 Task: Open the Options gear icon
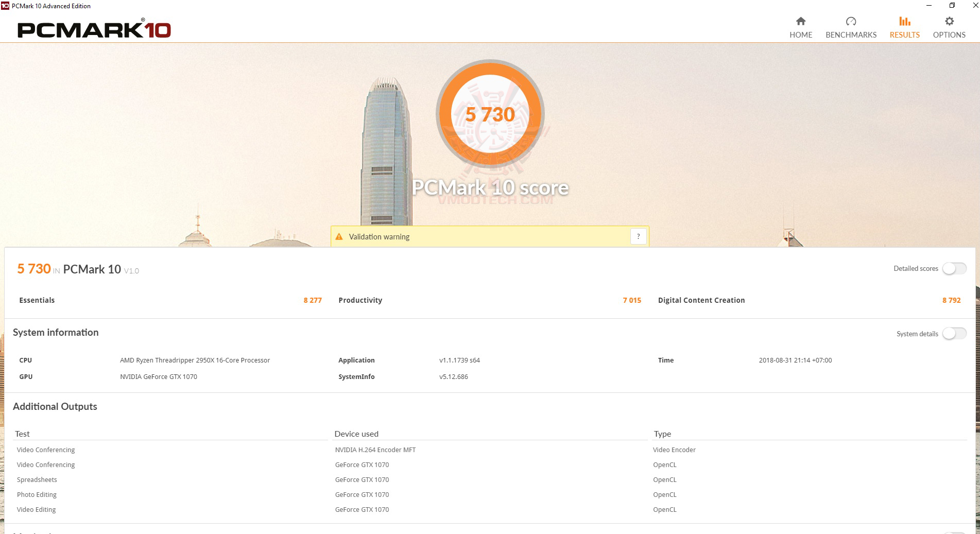tap(949, 21)
